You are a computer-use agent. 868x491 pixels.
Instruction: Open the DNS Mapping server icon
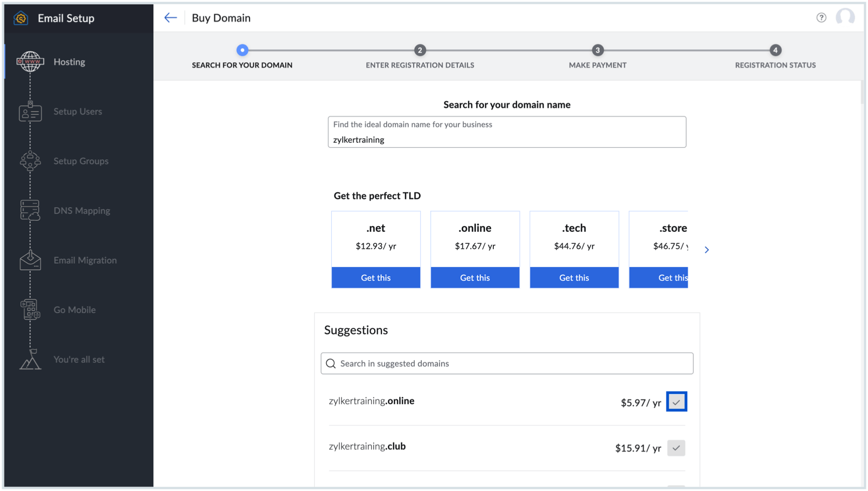point(30,210)
